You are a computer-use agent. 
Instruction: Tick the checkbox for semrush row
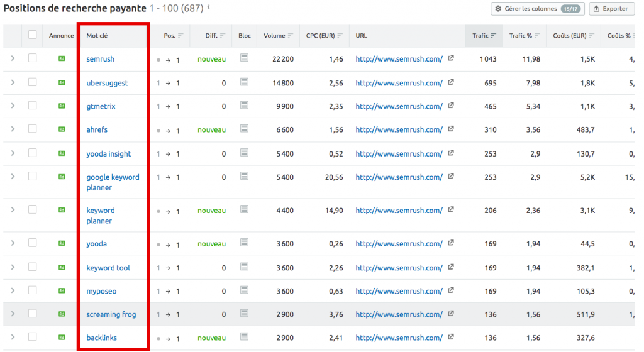pos(33,58)
